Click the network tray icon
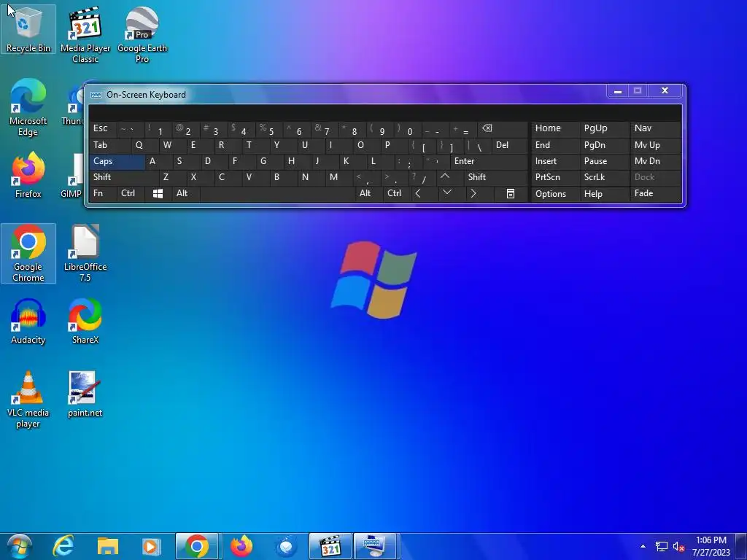Image resolution: width=747 pixels, height=560 pixels. point(661,547)
